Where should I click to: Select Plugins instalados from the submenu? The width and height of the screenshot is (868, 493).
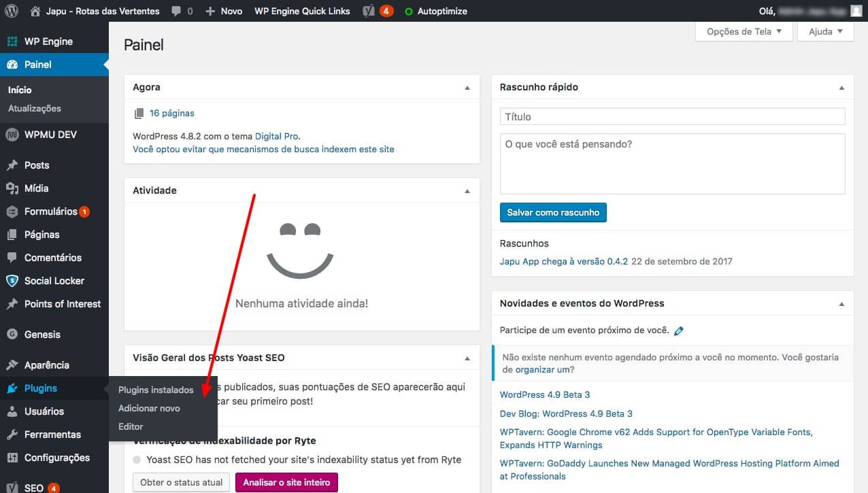tap(156, 390)
